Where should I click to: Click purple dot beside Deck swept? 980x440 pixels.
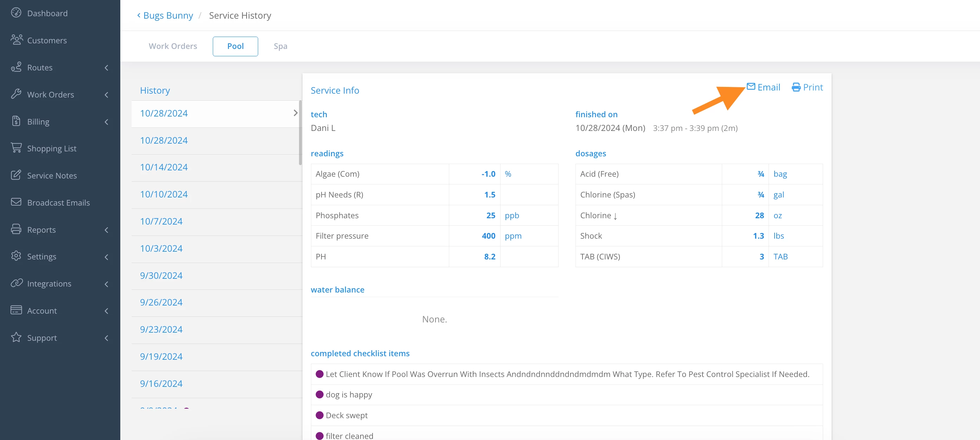point(319,415)
